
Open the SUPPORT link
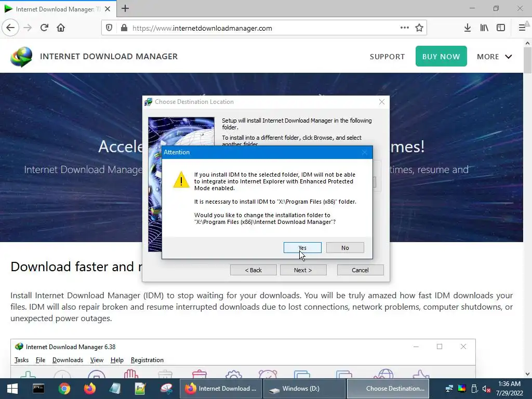387,57
